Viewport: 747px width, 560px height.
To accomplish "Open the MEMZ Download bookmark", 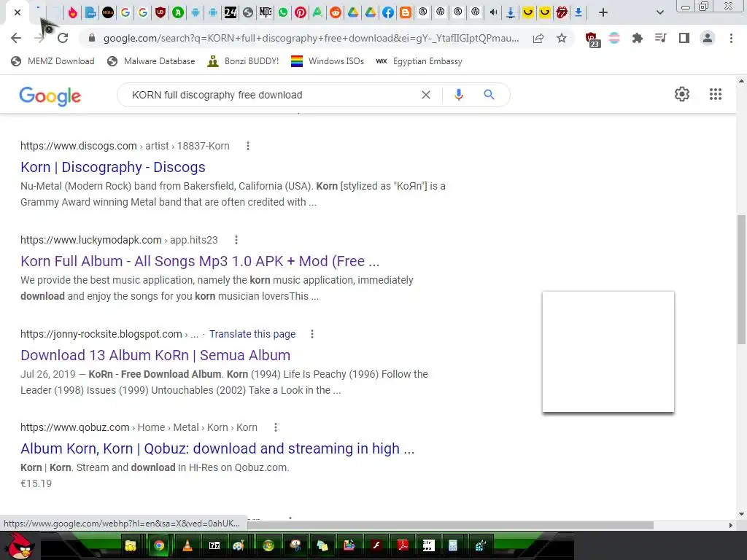I will pos(53,61).
